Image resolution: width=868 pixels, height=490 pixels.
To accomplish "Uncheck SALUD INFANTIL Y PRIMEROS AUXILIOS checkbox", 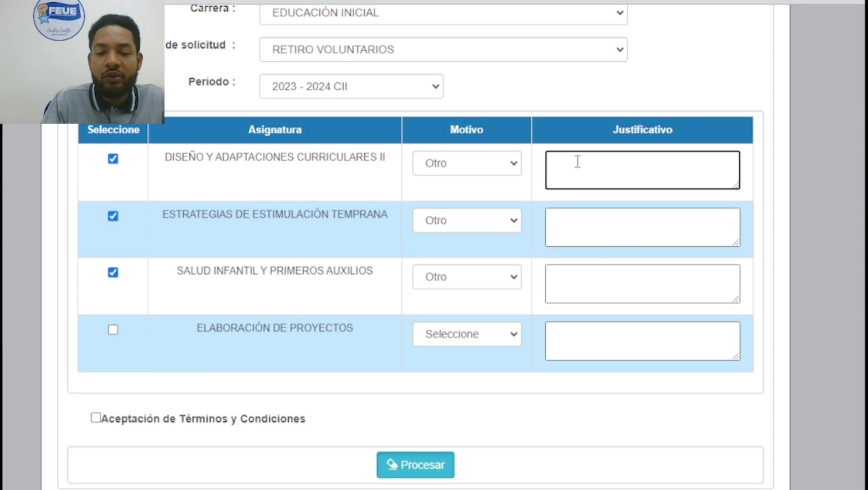I will click(x=113, y=272).
